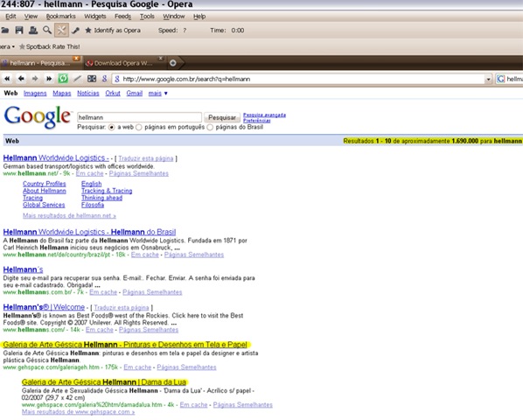The width and height of the screenshot is (523, 420).
Task: Open a new tab with plus button
Action: click(173, 63)
